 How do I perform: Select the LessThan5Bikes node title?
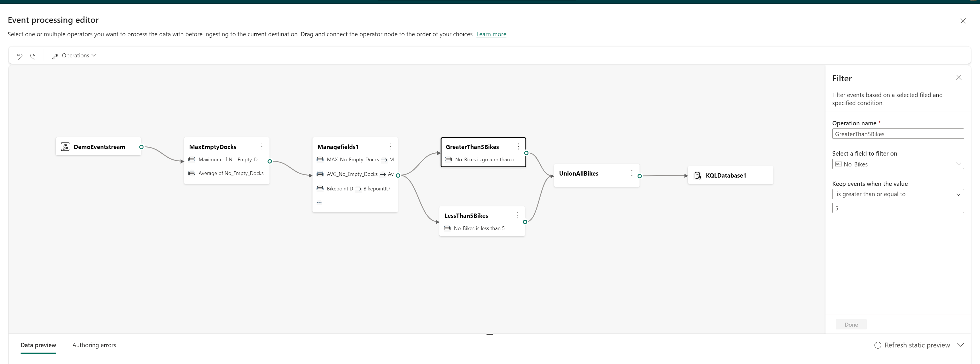pos(466,216)
